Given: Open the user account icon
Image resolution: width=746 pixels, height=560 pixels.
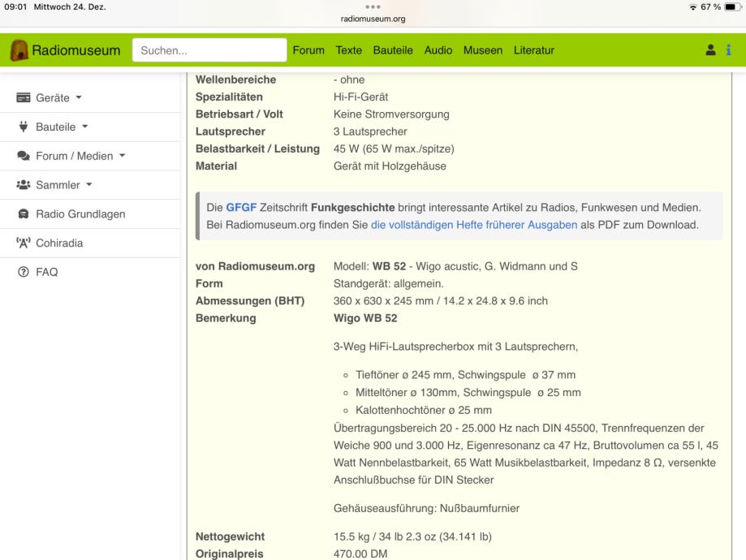Looking at the screenshot, I should pos(710,50).
